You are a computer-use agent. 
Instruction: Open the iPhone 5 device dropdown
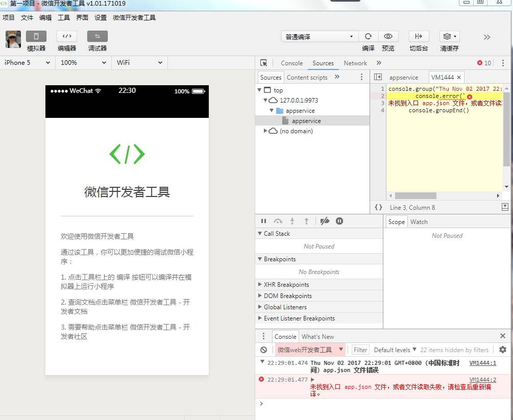pyautogui.click(x=28, y=62)
